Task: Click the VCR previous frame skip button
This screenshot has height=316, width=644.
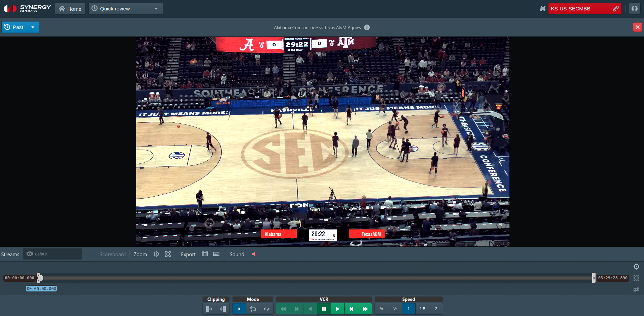Action: pos(297,309)
